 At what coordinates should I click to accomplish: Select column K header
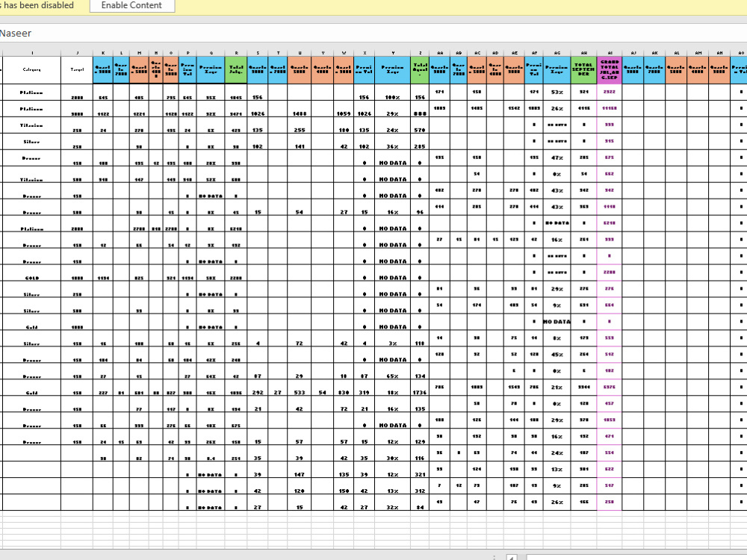pos(103,52)
